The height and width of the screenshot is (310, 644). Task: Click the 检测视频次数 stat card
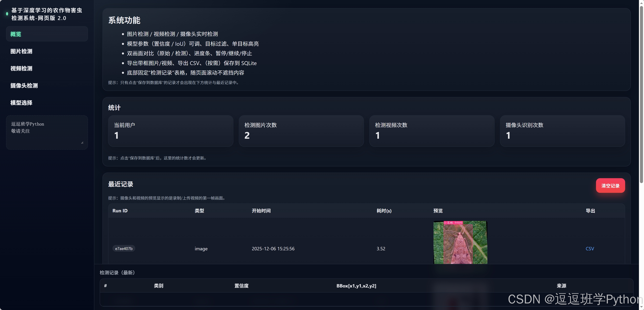(432, 131)
